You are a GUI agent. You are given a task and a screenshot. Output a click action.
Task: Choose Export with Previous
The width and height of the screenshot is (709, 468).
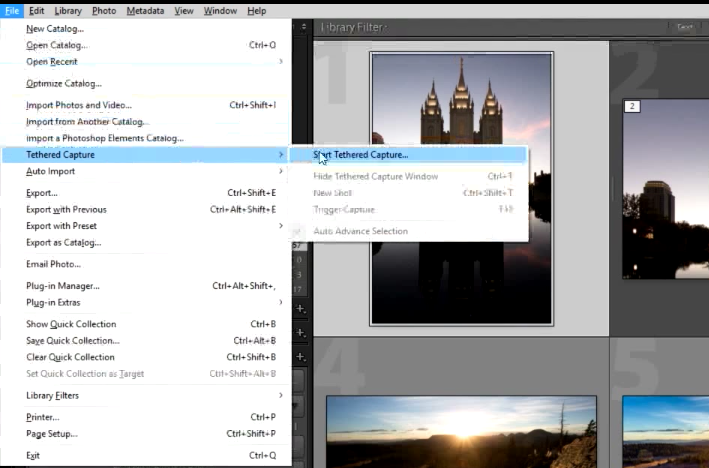pyautogui.click(x=146, y=210)
